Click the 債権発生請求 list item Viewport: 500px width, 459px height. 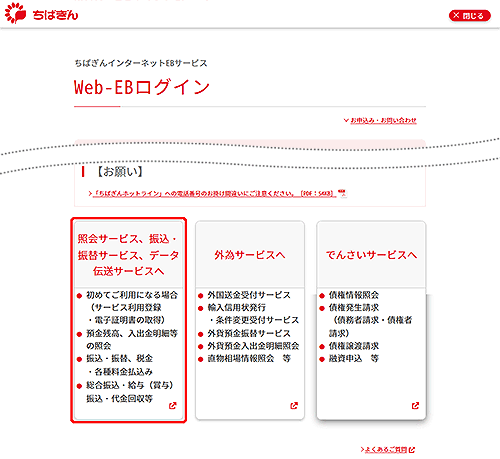click(x=370, y=320)
